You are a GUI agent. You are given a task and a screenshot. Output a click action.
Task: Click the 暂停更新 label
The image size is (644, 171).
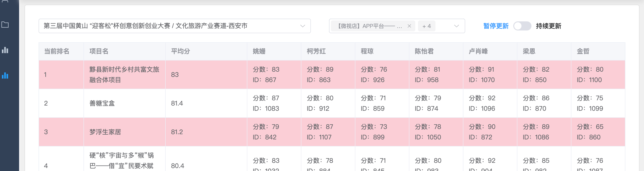pyautogui.click(x=496, y=26)
